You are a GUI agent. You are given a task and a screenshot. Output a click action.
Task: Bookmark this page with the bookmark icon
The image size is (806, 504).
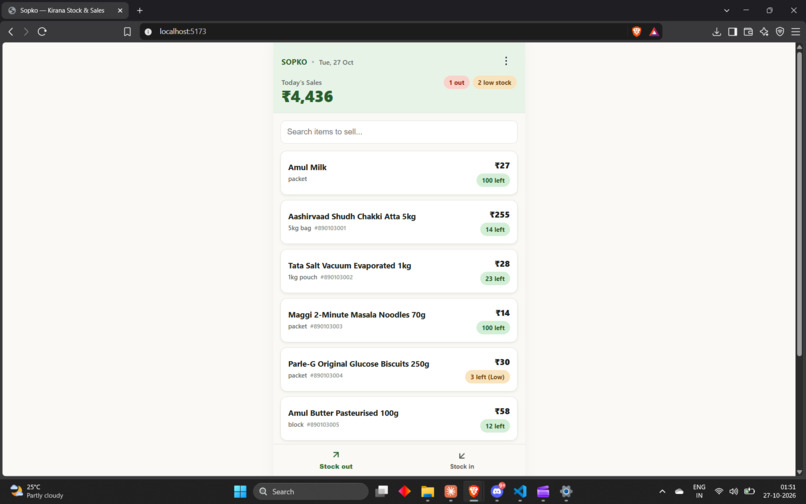click(x=127, y=31)
